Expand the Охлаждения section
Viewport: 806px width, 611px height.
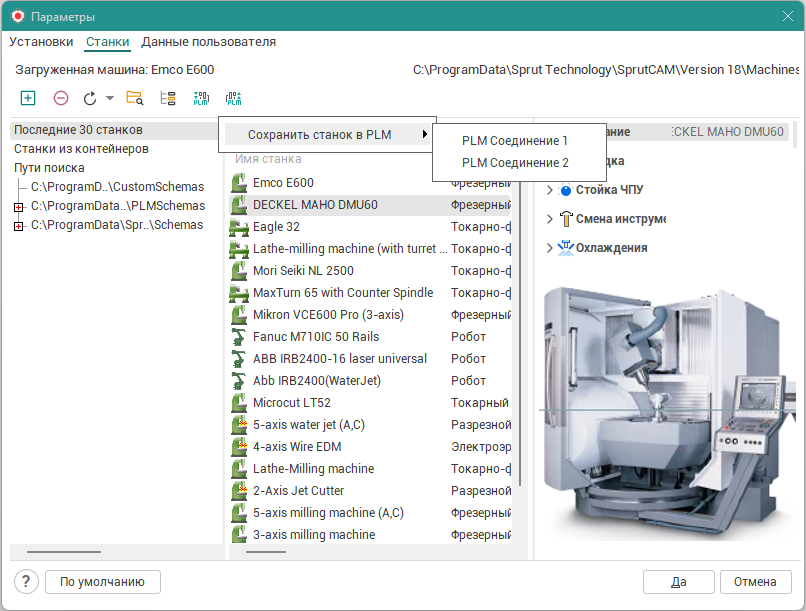click(x=549, y=248)
